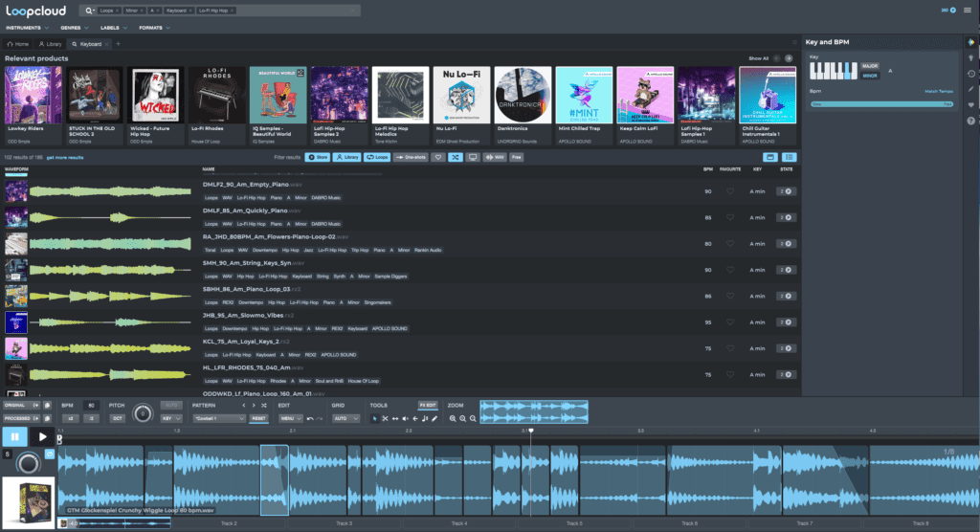Open the pitch KEY dropdown

pos(171,419)
